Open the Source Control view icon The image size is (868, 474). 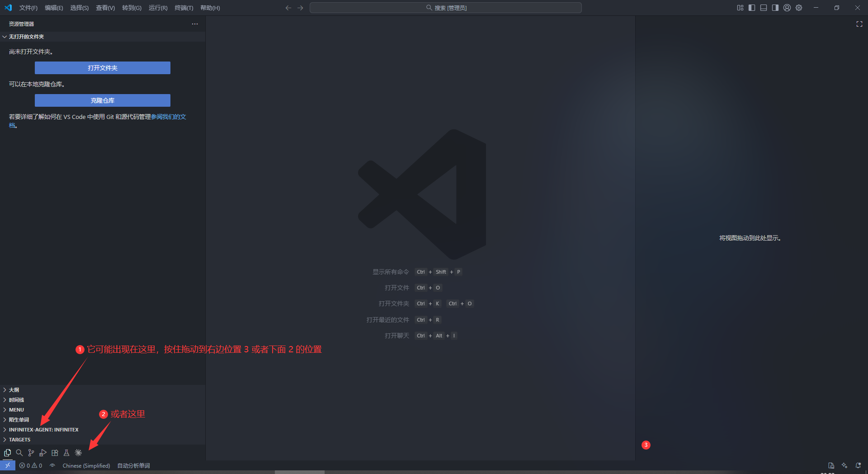[x=31, y=453]
